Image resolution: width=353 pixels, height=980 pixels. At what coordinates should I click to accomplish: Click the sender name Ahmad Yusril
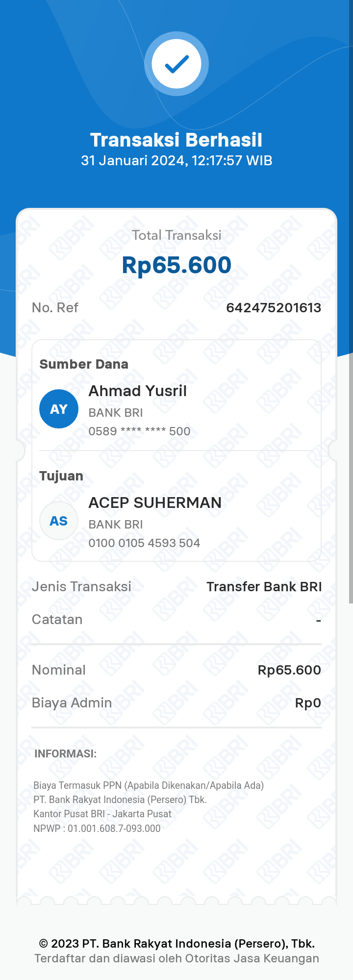click(138, 391)
